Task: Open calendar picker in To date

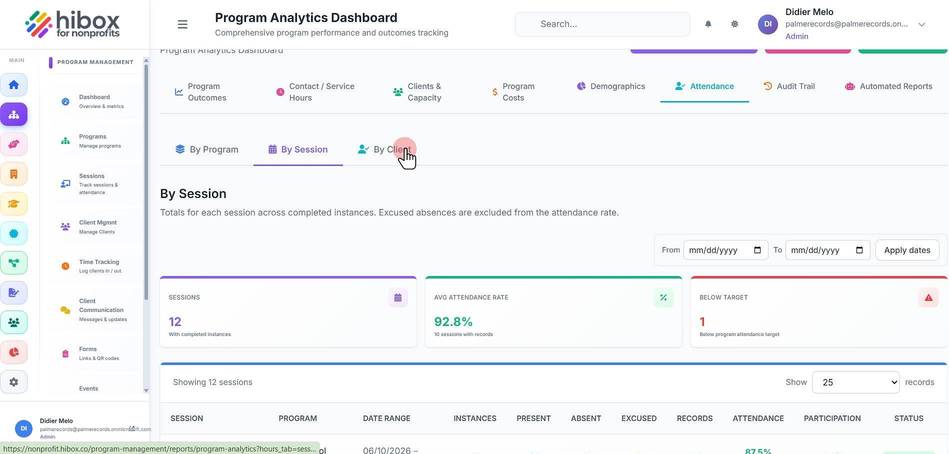Action: pyautogui.click(x=859, y=250)
